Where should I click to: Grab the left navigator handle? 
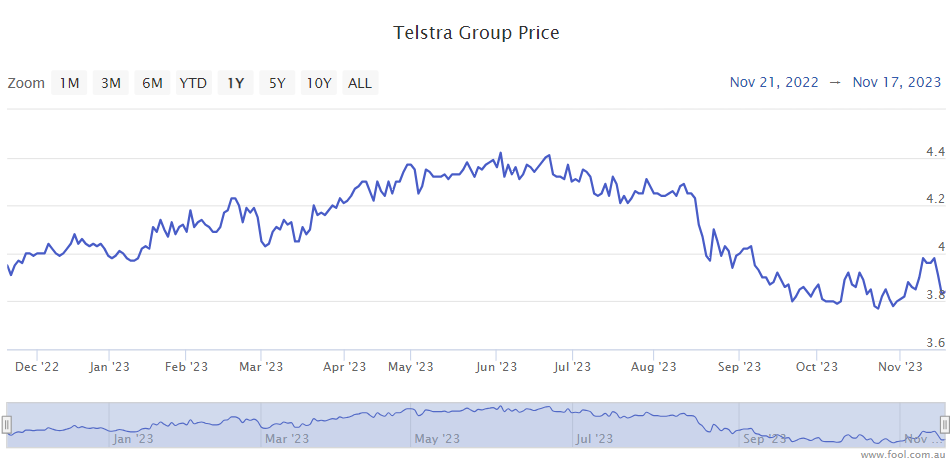coord(7,425)
